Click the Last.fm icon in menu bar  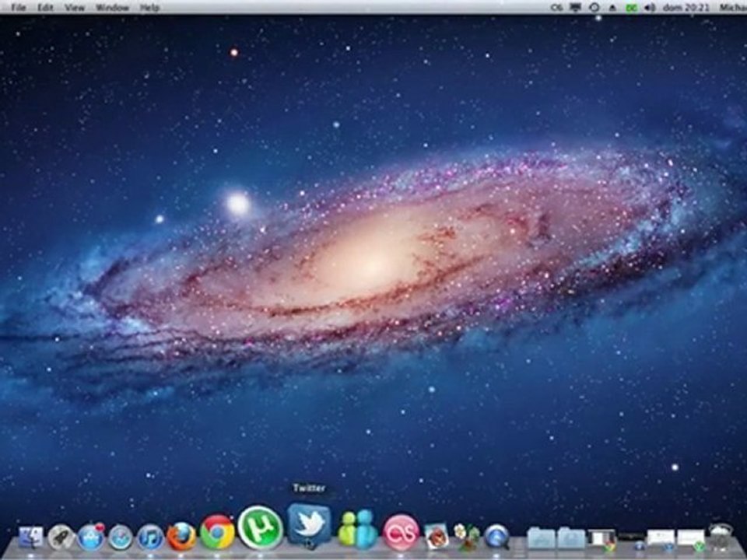(x=556, y=7)
